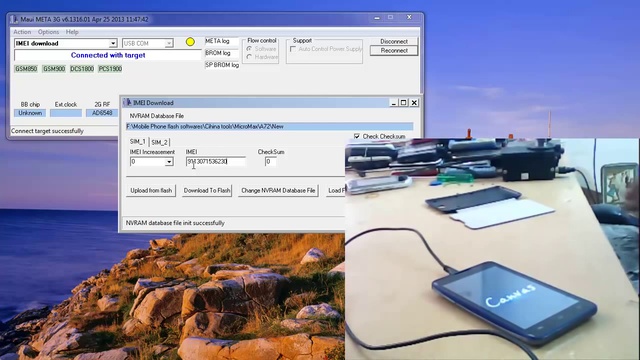Click the yellow connection status indicator
Screen dimensions: 640x360
click(190, 42)
